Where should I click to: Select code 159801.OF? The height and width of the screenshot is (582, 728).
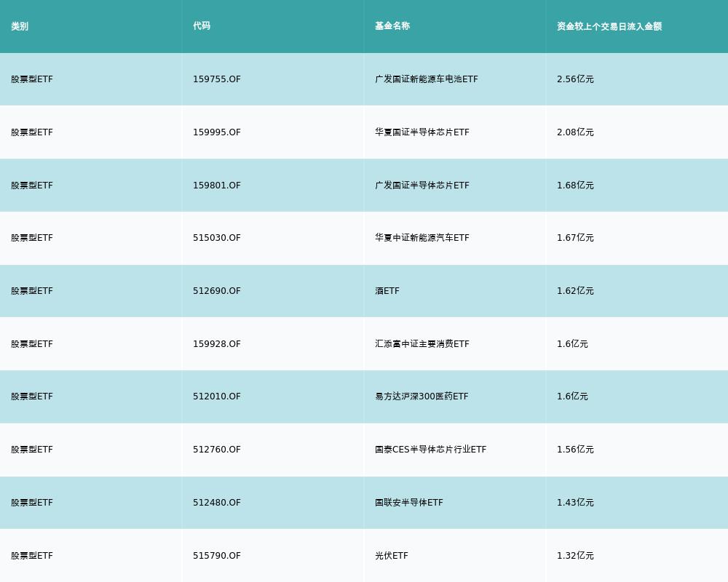tap(217, 186)
